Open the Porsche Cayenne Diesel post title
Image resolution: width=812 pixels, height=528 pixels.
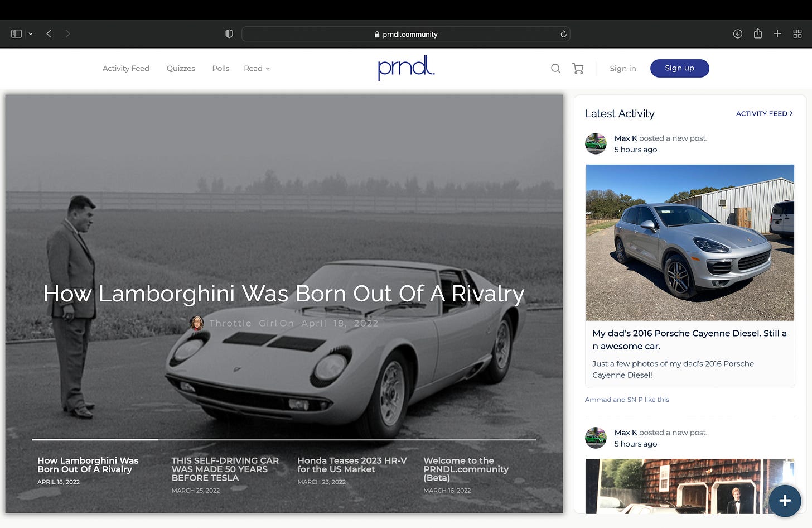690,340
